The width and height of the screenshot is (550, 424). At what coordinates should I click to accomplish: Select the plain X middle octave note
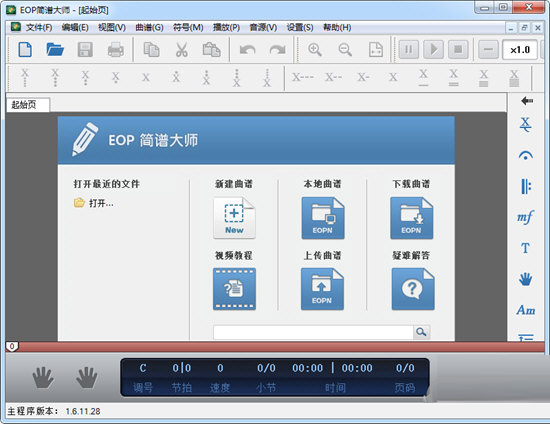click(x=146, y=78)
